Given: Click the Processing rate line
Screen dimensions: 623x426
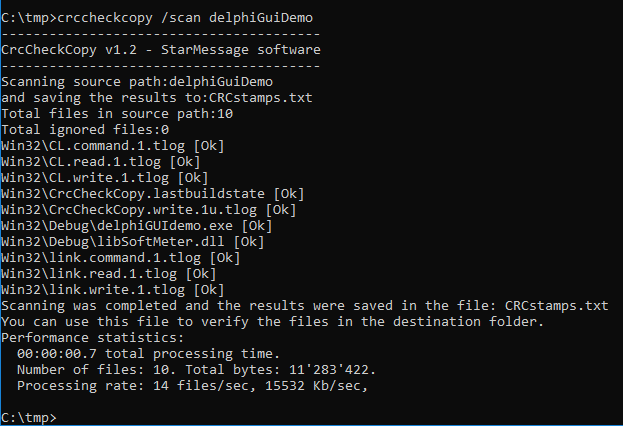Looking at the screenshot, I should [193, 386].
